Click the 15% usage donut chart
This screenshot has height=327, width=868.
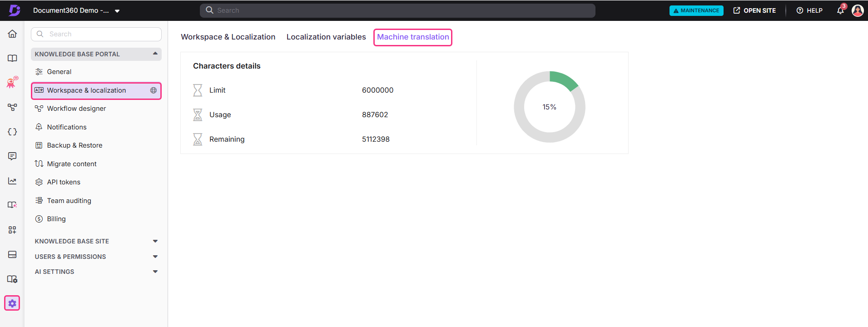550,107
